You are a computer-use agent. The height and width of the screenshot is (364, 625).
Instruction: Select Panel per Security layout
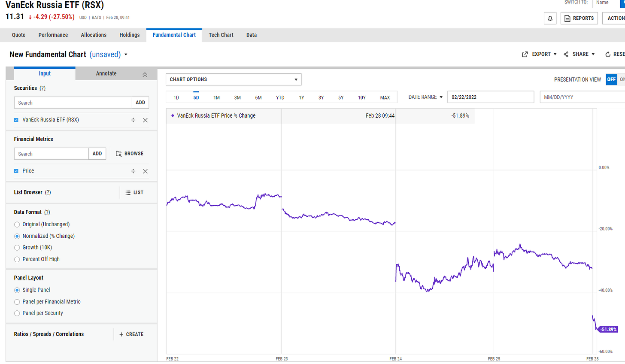pos(17,313)
